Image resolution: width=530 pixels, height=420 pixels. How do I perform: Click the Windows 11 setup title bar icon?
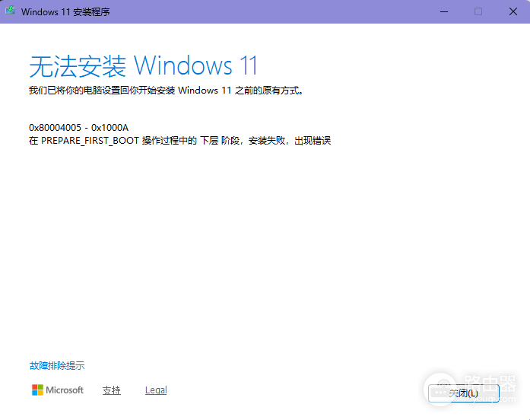coord(10,11)
